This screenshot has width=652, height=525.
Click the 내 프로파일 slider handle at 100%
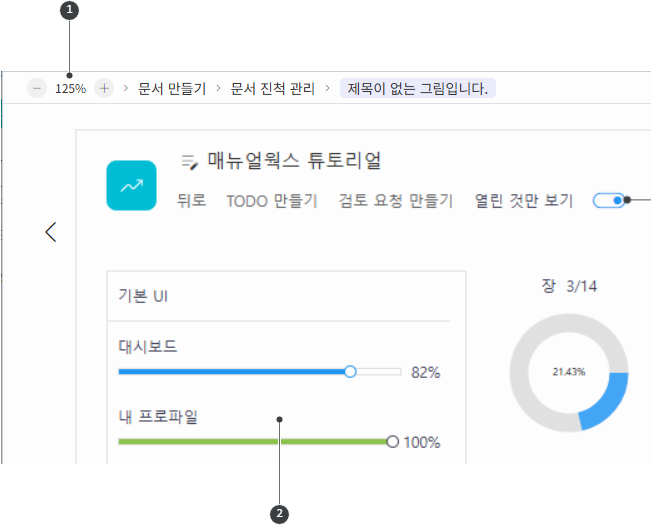(x=392, y=441)
